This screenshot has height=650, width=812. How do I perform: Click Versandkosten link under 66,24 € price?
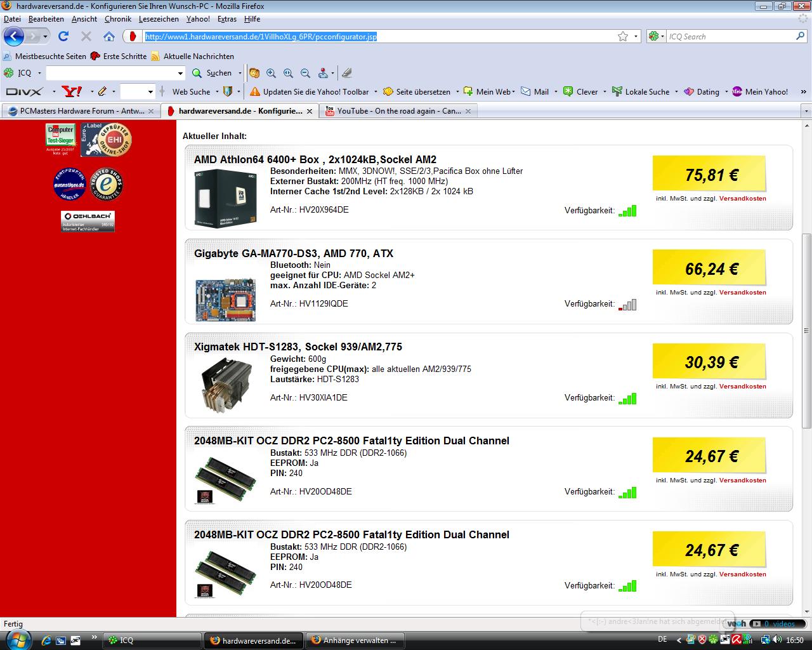(742, 293)
